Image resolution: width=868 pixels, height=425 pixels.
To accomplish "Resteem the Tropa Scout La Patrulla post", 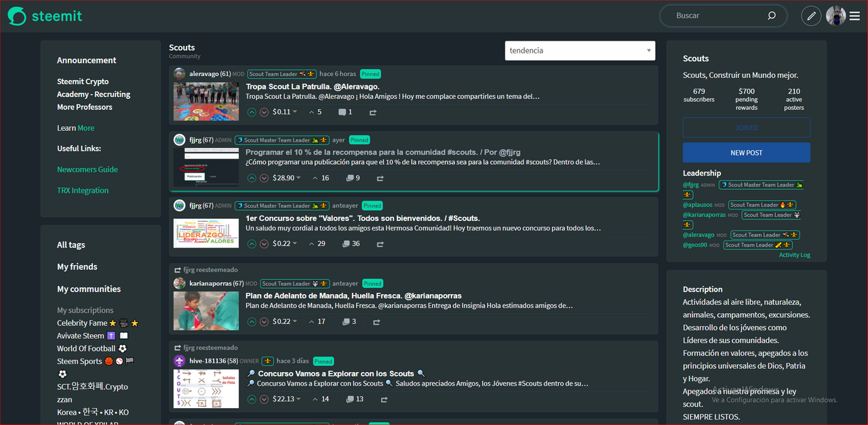I will pos(373,112).
